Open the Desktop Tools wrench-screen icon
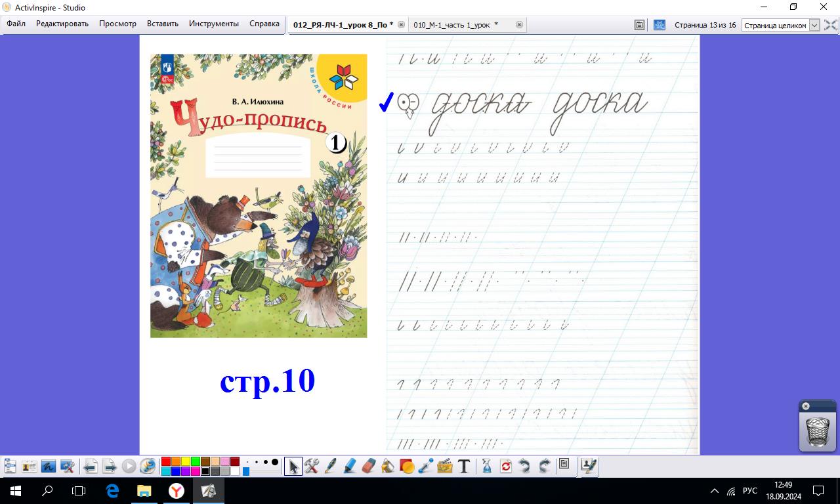The image size is (840, 504). point(67,467)
